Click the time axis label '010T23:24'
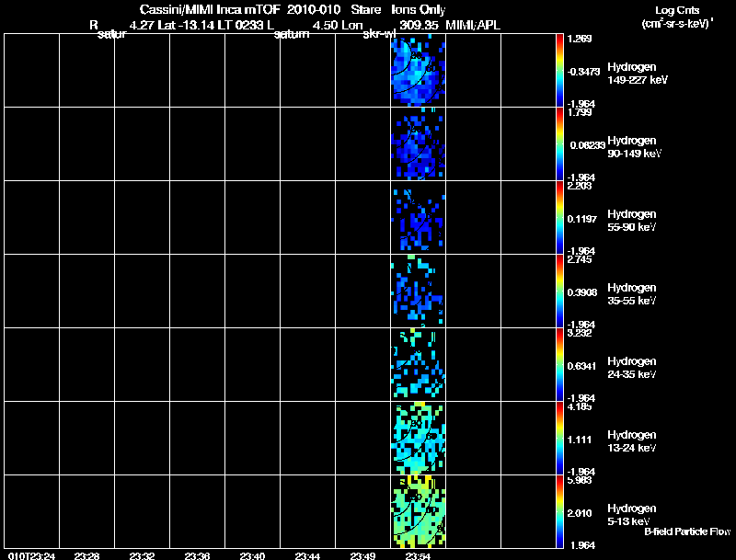 coord(31,556)
